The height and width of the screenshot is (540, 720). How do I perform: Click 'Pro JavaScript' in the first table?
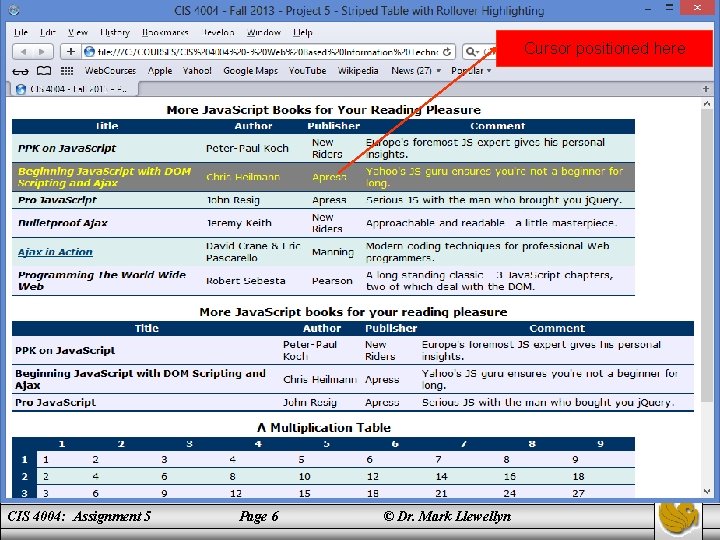tap(57, 200)
